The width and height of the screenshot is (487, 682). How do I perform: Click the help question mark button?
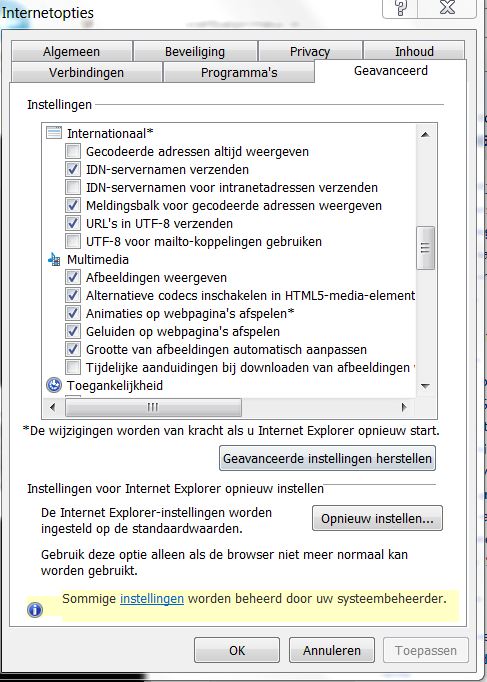[x=400, y=8]
